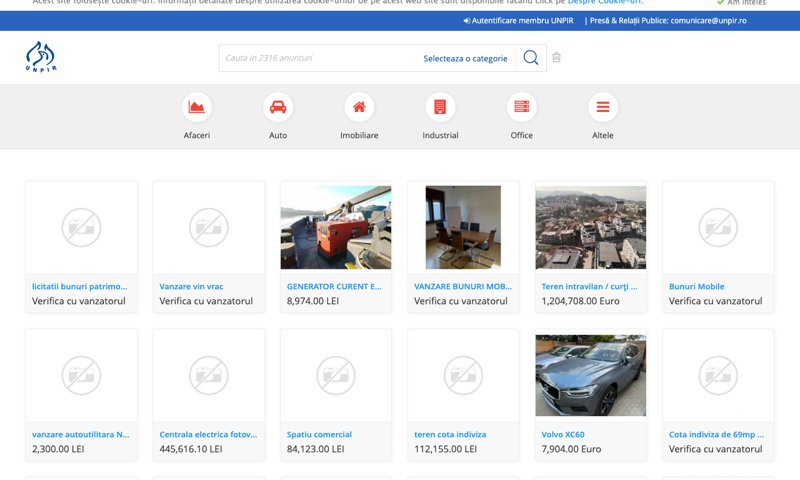Click no-photo placeholder for Cota indiviza de 69mp
Screen dimensions: 800x480
point(718,375)
